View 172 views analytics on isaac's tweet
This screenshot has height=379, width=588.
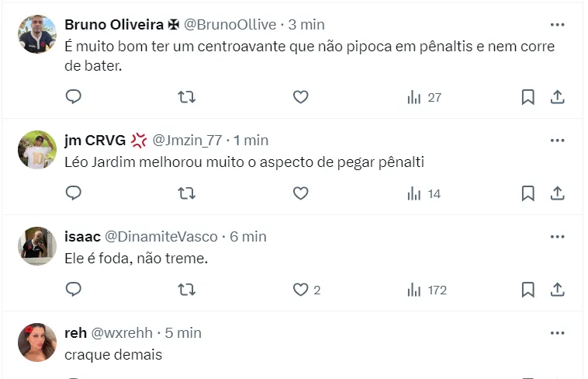click(x=427, y=290)
